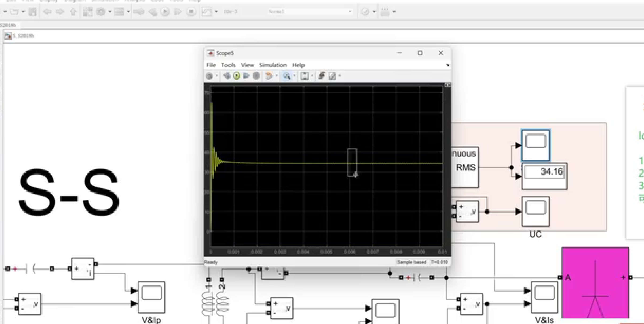The image size is (644, 324).
Task: Expand the scale axes dropdown arrow
Action: pyautogui.click(x=312, y=76)
